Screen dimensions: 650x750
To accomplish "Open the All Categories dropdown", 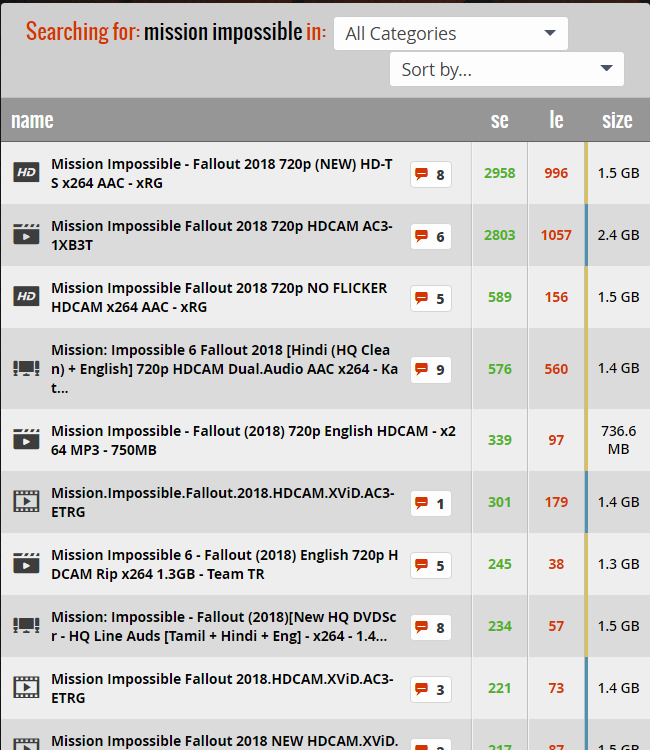I will (x=451, y=33).
